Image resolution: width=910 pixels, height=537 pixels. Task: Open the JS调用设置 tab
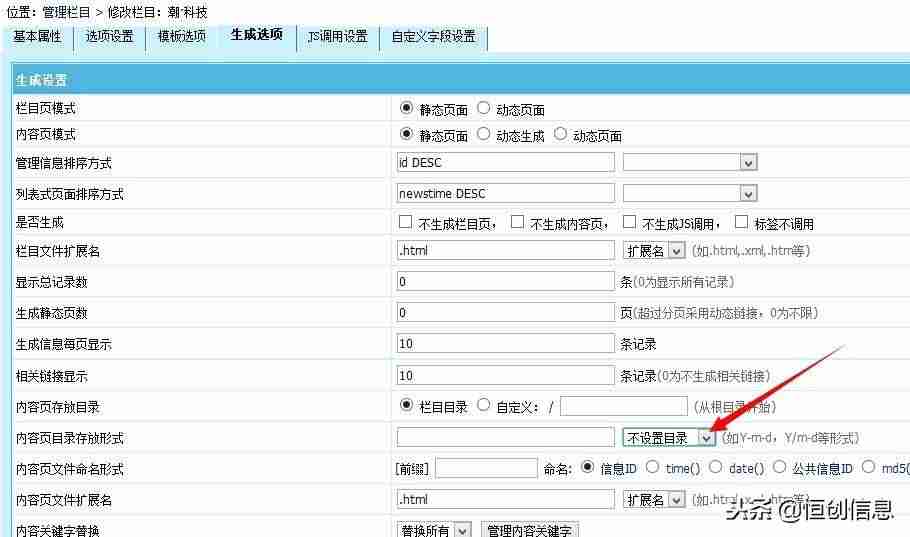tap(338, 37)
